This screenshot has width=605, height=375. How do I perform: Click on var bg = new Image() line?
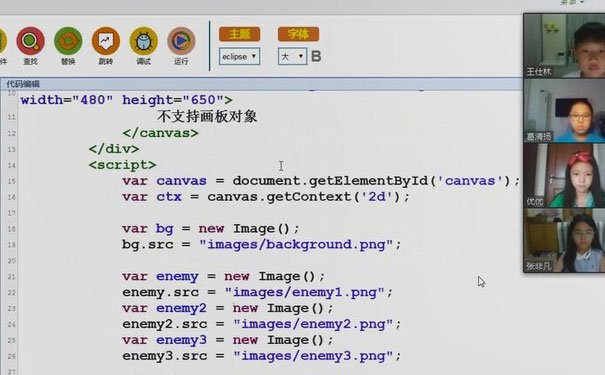click(211, 229)
